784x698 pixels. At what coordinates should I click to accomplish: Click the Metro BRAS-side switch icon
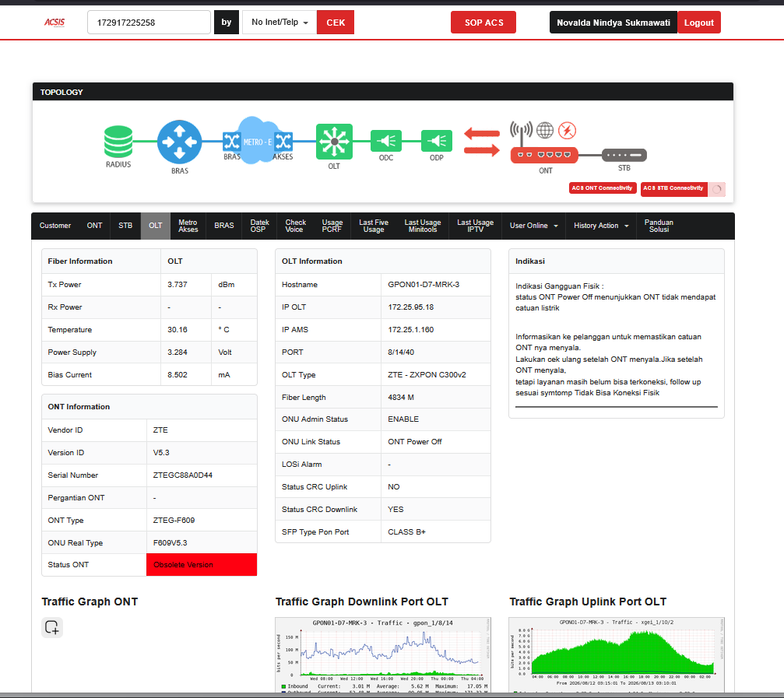tap(231, 142)
